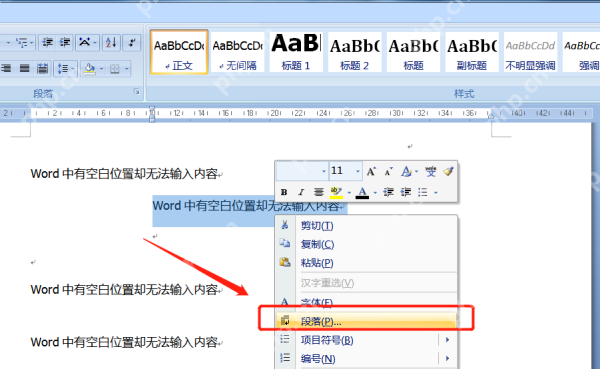Viewport: 600px width, 369px height.
Task: Click right indent marker on ruler
Action: 491,116
